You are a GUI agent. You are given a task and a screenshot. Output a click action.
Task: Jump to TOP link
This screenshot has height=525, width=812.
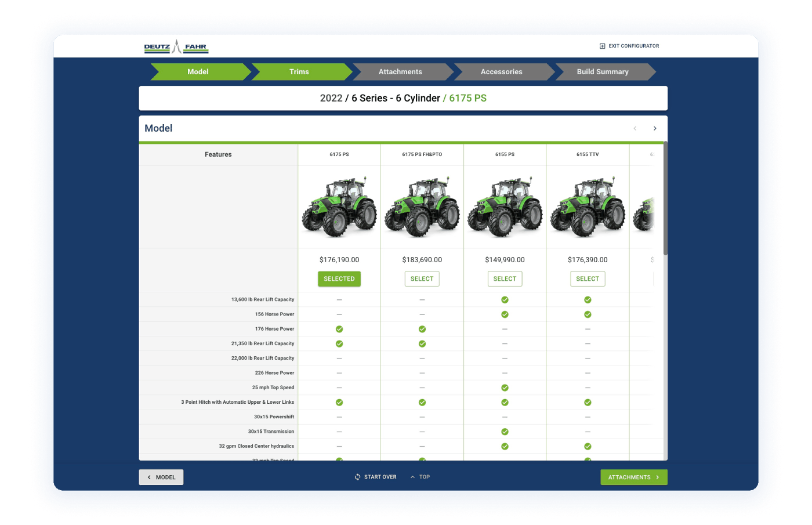coord(425,477)
